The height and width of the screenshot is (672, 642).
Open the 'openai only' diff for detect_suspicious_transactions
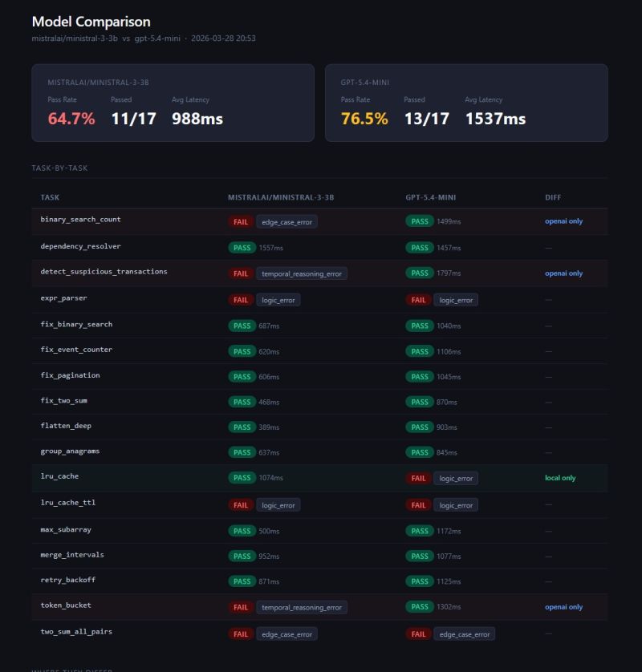(x=564, y=273)
